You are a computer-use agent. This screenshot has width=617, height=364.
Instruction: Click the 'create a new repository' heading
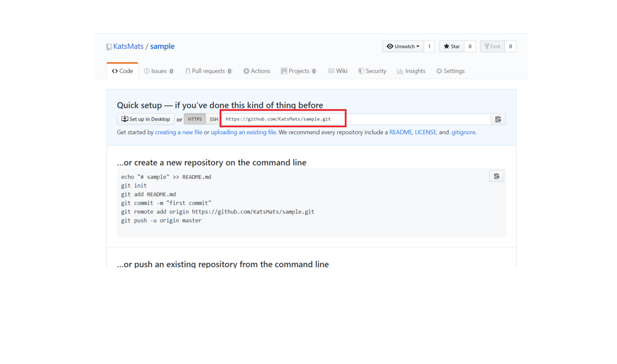(x=212, y=162)
